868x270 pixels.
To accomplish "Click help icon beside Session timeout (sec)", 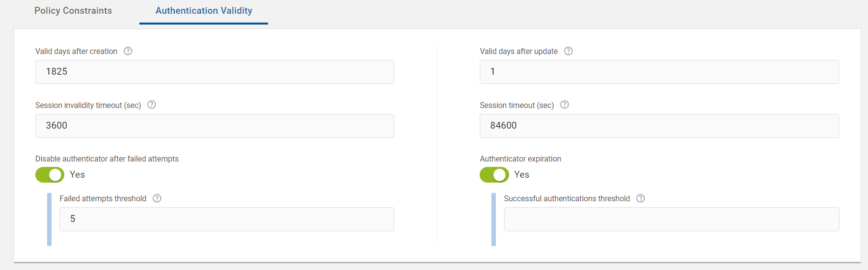I will click(565, 105).
